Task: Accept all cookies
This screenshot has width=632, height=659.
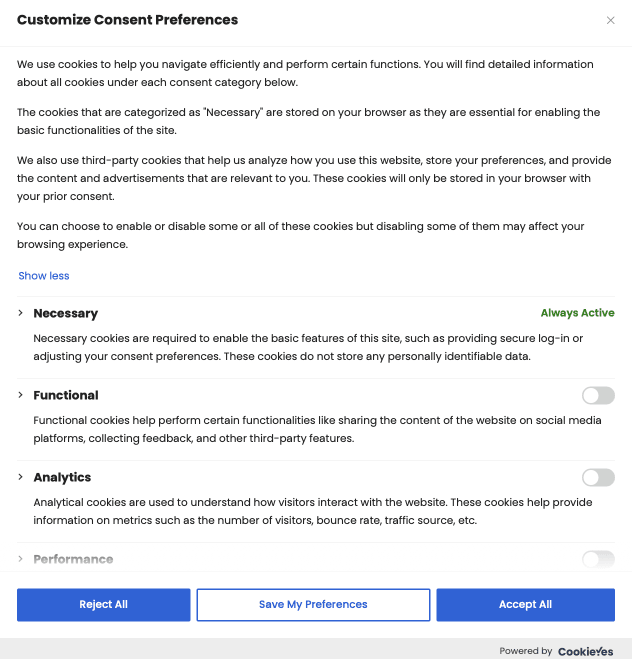Action: (525, 604)
